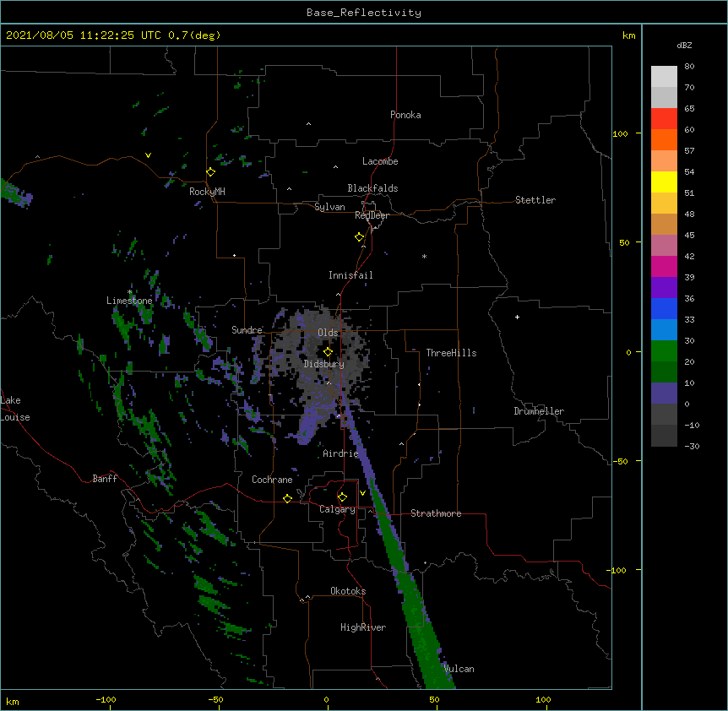
Task: Click the Sundre city label
Action: (x=247, y=330)
